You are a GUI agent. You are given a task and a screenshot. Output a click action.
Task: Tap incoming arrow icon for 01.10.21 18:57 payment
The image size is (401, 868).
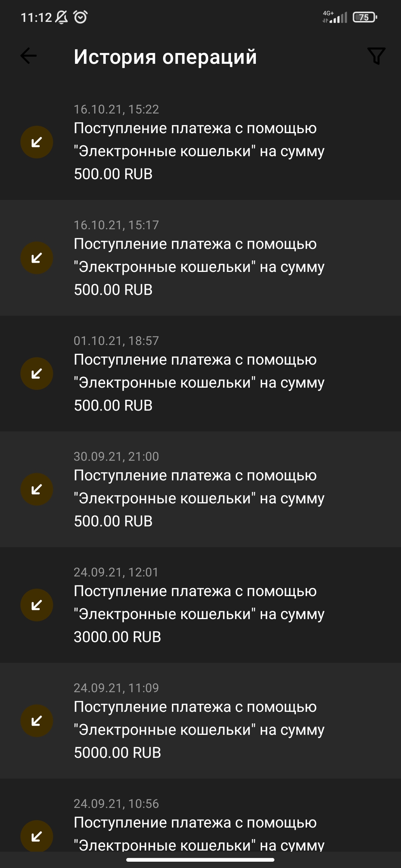point(37,374)
